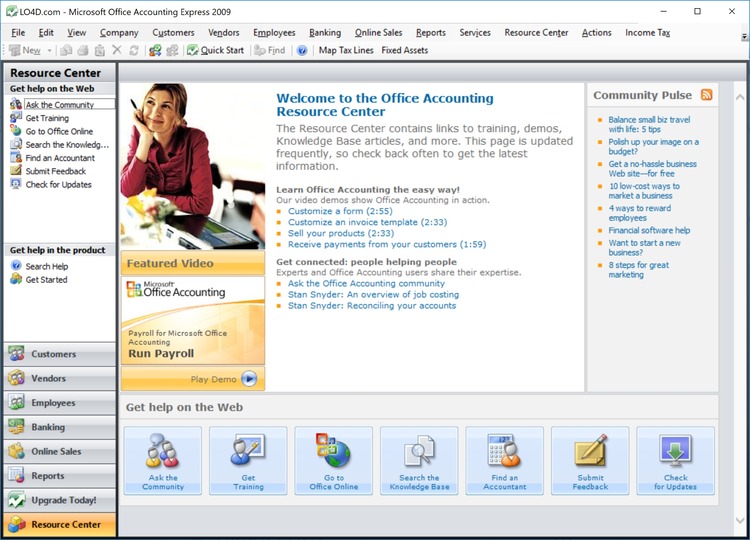Open 'Customize an invoice template (2:33)' link
This screenshot has width=750, height=540.
click(x=367, y=222)
